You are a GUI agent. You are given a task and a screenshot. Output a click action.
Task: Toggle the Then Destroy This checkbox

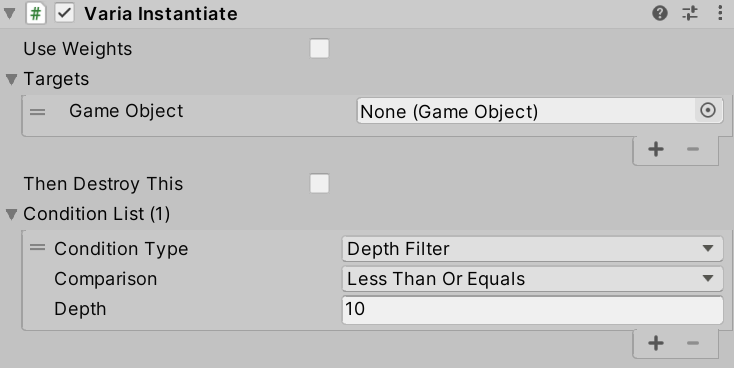(x=319, y=184)
